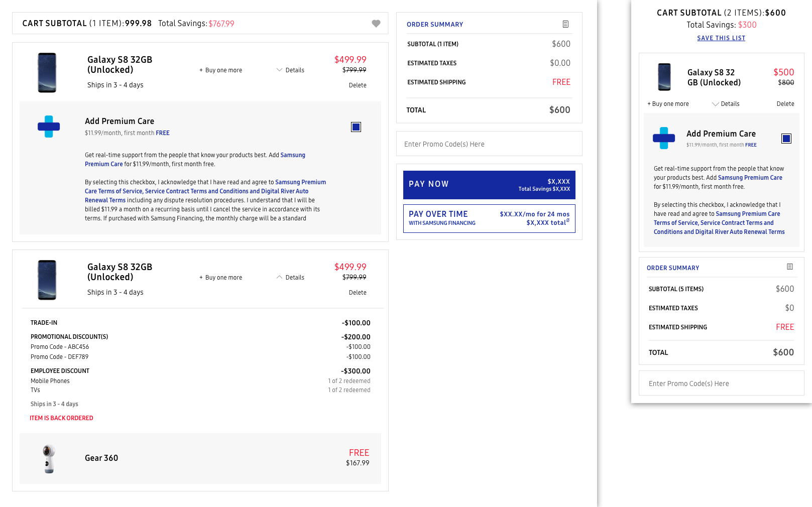Expand Details for the first Galaxy S8
812x507 pixels.
click(x=290, y=70)
